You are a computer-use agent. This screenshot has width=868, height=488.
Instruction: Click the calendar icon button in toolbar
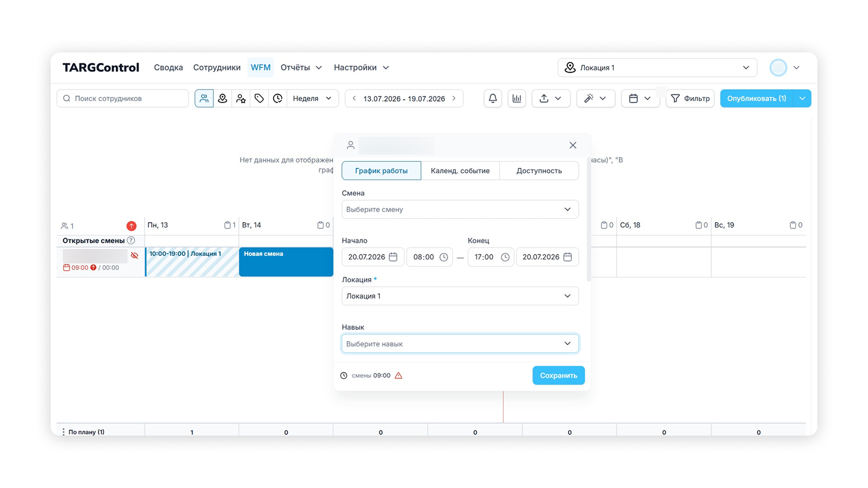(633, 99)
